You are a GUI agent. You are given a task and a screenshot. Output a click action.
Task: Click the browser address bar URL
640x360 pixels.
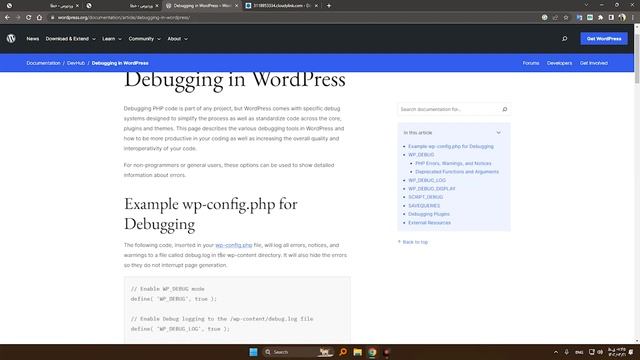[123, 18]
